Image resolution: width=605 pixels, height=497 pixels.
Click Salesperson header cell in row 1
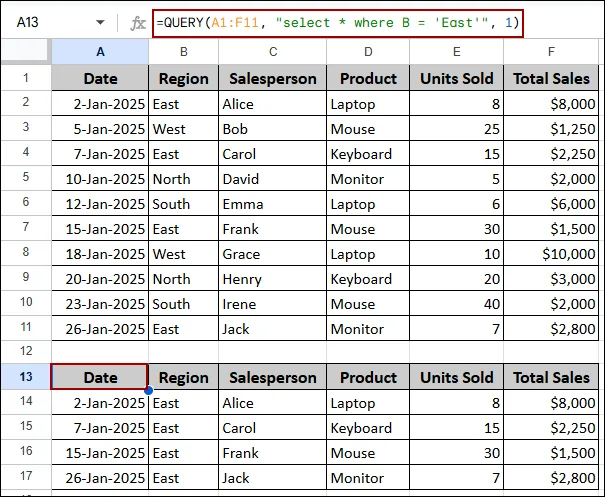click(273, 78)
